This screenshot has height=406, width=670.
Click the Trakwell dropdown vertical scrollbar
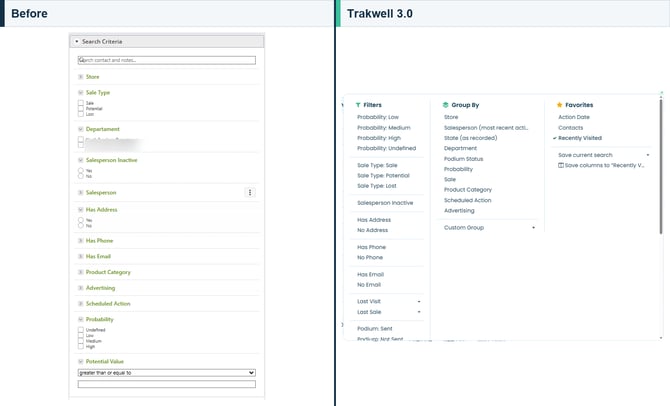[661, 167]
